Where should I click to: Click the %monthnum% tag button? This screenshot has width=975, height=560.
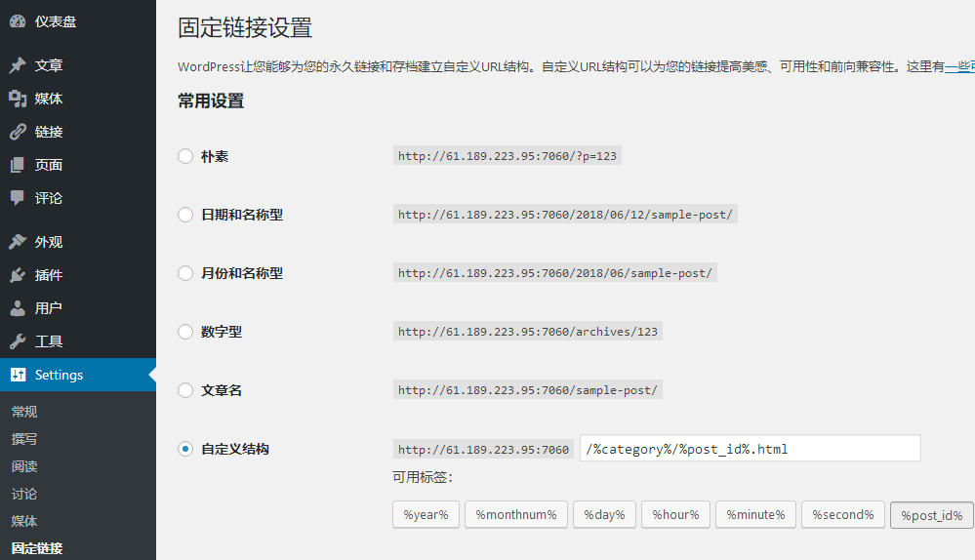[515, 515]
